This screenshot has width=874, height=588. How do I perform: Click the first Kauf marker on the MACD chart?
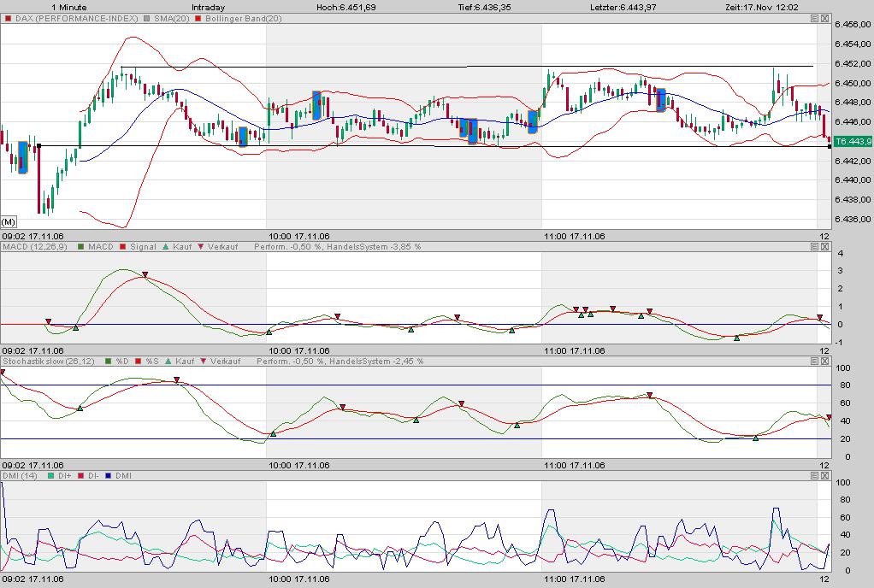pos(76,328)
